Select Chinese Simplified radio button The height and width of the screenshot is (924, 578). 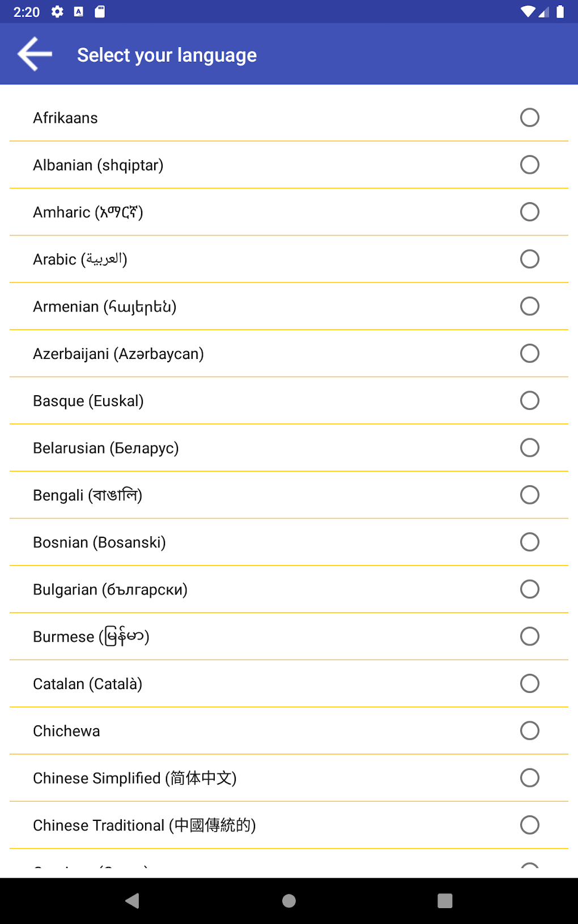tap(529, 778)
